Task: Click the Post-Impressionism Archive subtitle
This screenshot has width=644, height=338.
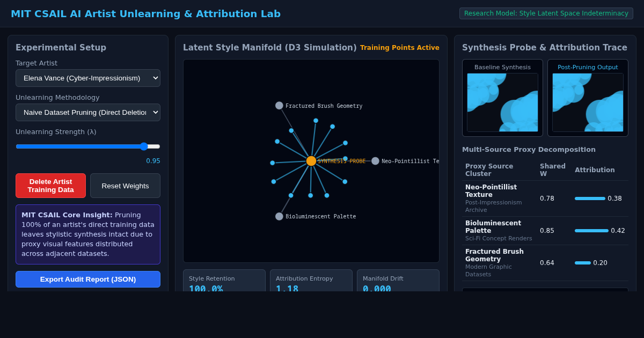Action: point(493,206)
